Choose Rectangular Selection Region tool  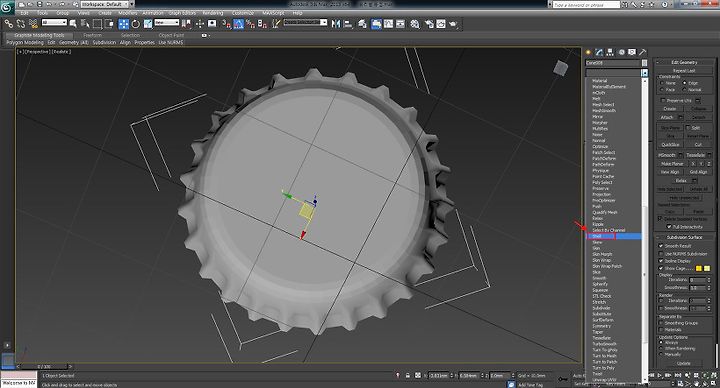coord(97,23)
